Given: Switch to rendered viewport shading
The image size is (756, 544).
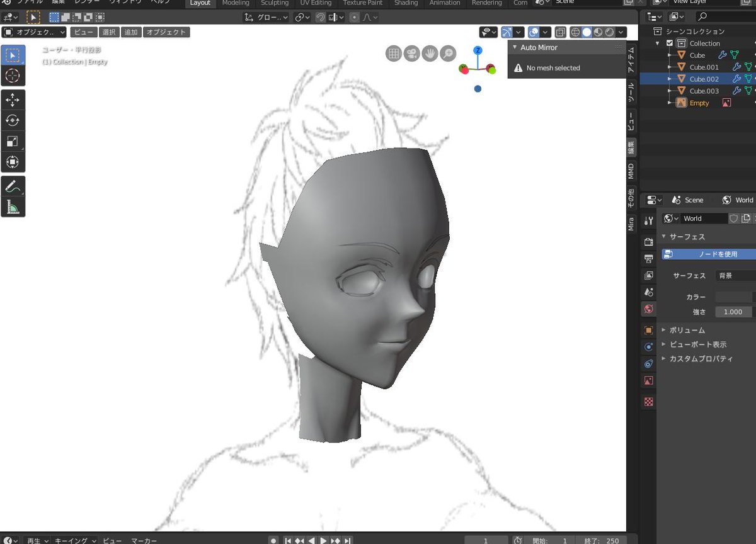Looking at the screenshot, I should tap(609, 32).
